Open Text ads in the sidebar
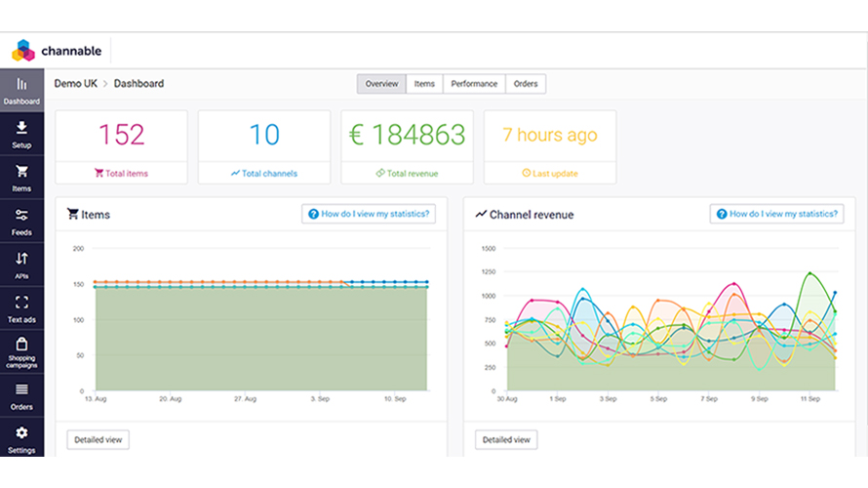Image resolution: width=868 pixels, height=488 pixels. [x=21, y=308]
